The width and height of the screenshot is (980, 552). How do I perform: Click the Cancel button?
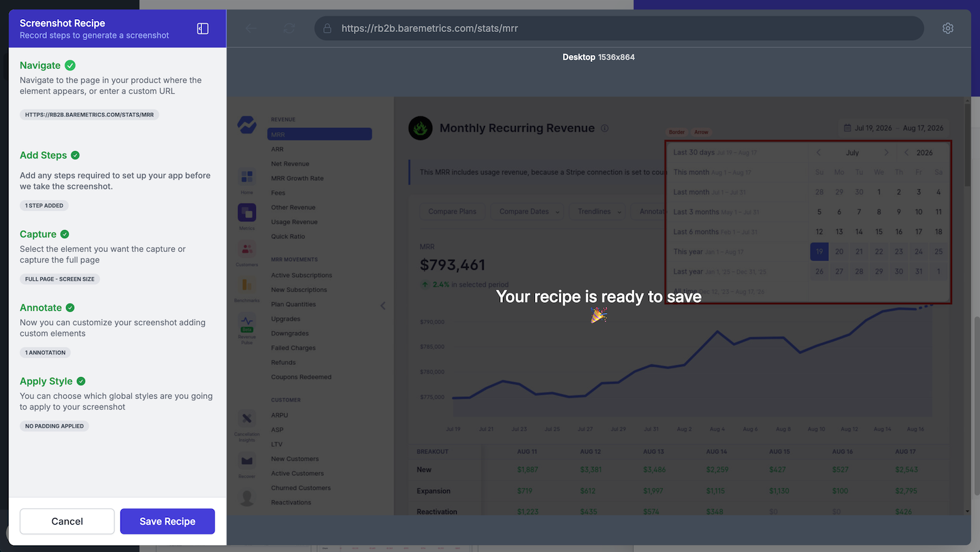67,521
